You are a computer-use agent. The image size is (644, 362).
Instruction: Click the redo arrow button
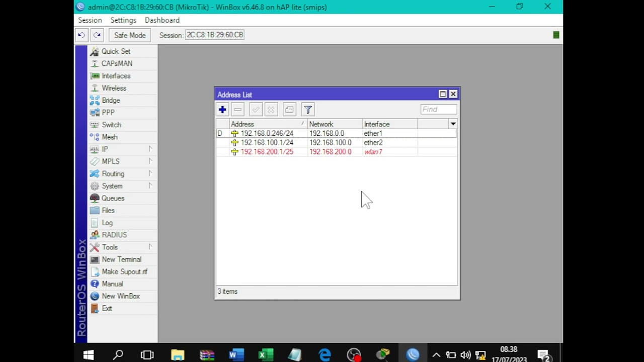(x=97, y=35)
